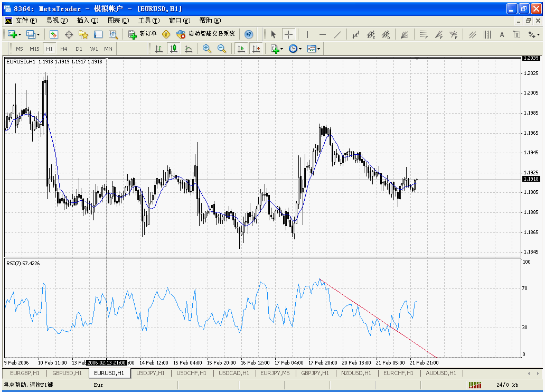Select the Fibonacci fan tool
The height and width of the screenshot is (392, 545).
coord(439,34)
